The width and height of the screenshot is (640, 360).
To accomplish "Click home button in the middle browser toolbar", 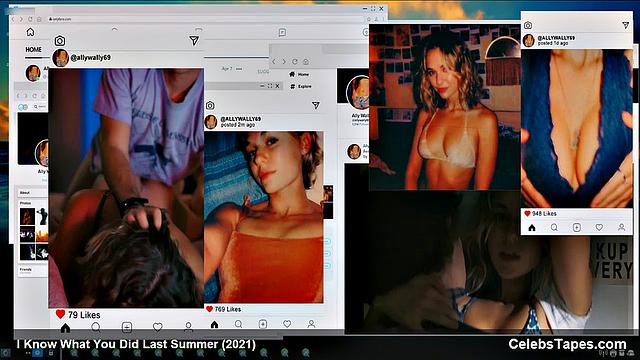I will 306,62.
